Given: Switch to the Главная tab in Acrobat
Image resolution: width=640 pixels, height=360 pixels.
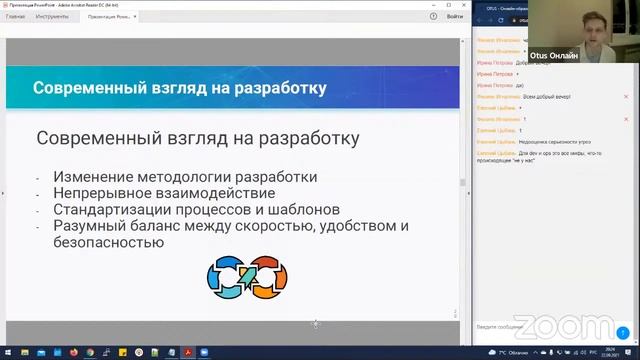Looking at the screenshot, I should coord(16,17).
